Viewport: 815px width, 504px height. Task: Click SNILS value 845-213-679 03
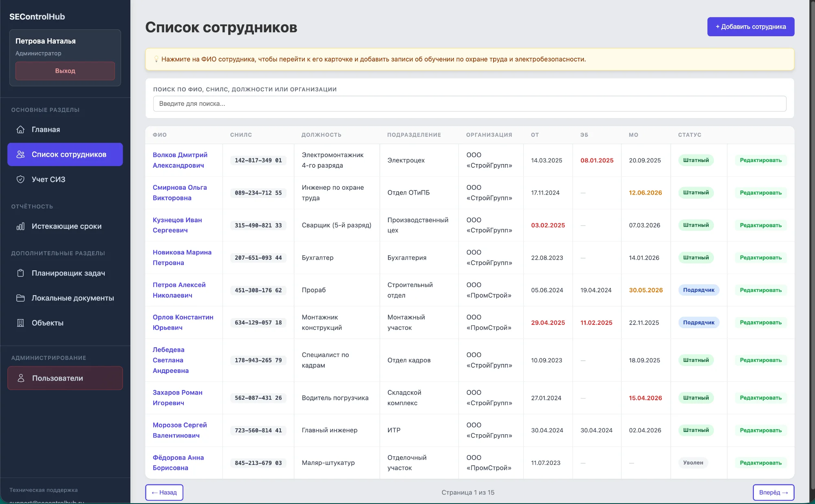(258, 463)
